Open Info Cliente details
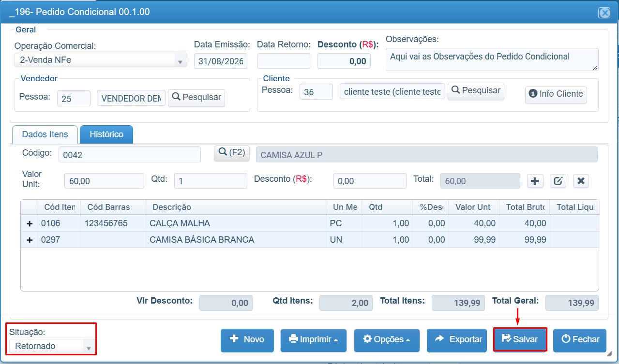Screen dimensions: 619x364 556,94
